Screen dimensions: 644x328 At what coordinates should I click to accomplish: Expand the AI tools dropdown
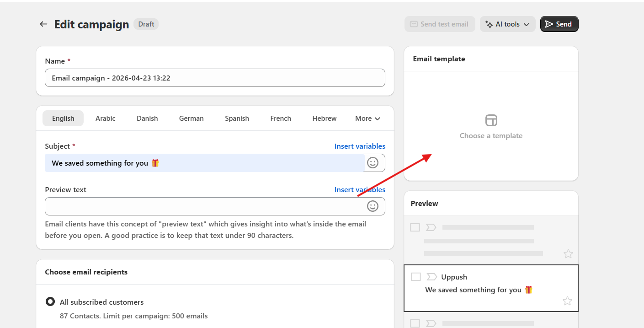point(507,24)
